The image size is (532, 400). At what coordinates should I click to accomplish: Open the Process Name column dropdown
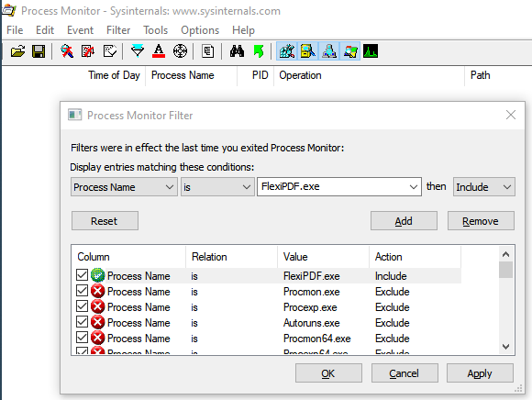[124, 187]
